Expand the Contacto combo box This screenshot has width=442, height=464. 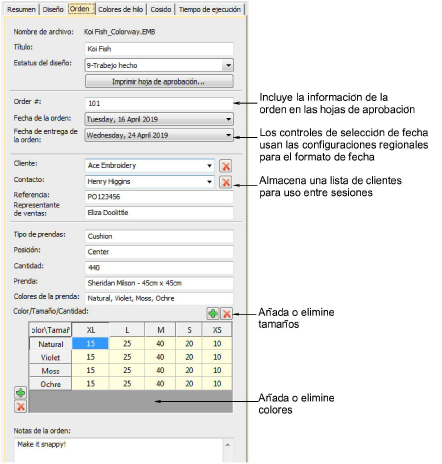tap(209, 182)
